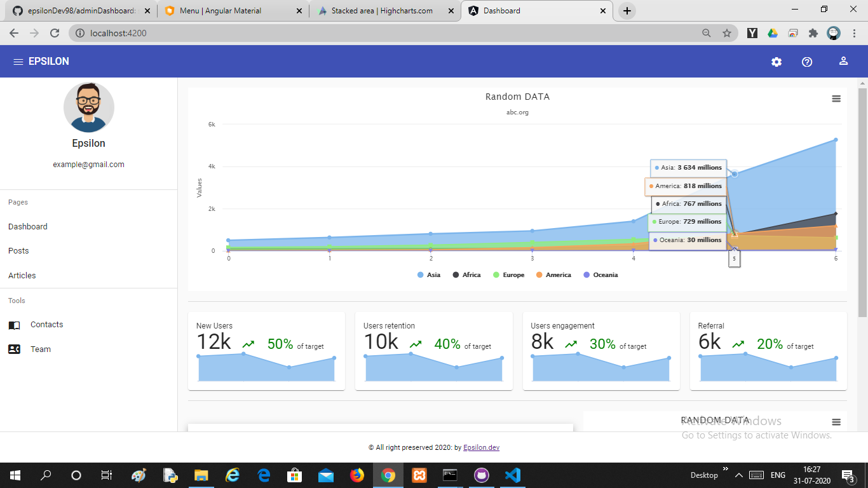Toggle the Asia series in chart legend
This screenshot has height=488, width=868.
[x=429, y=275]
